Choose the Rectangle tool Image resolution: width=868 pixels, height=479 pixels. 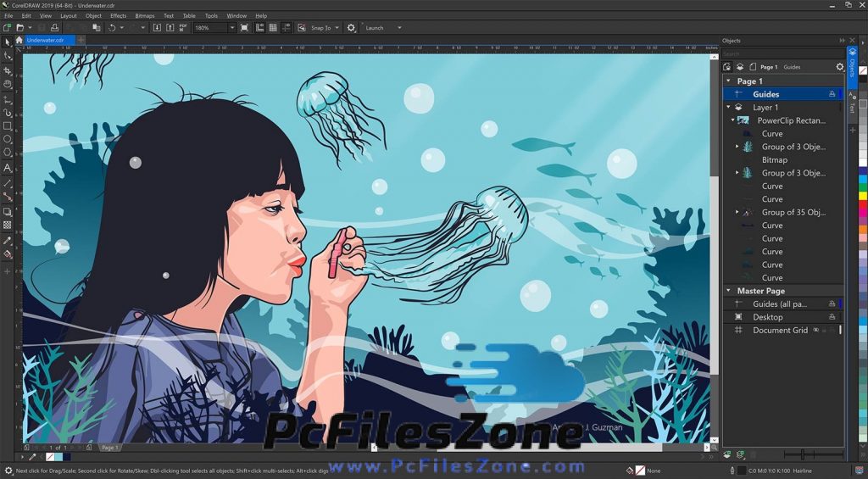tap(8, 125)
